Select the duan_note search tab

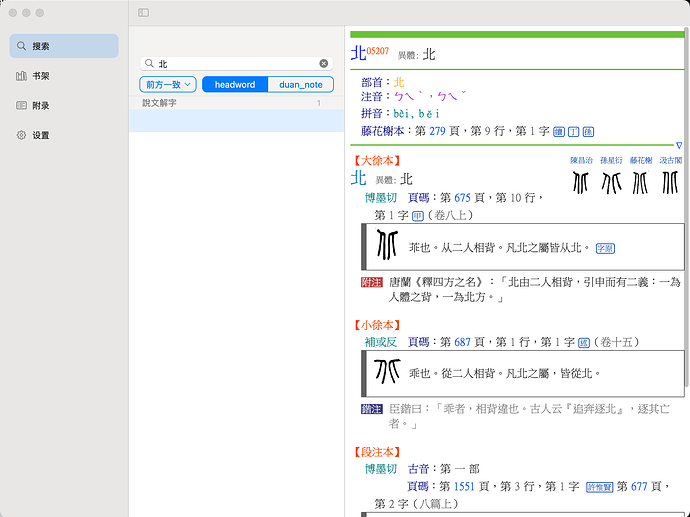(301, 84)
